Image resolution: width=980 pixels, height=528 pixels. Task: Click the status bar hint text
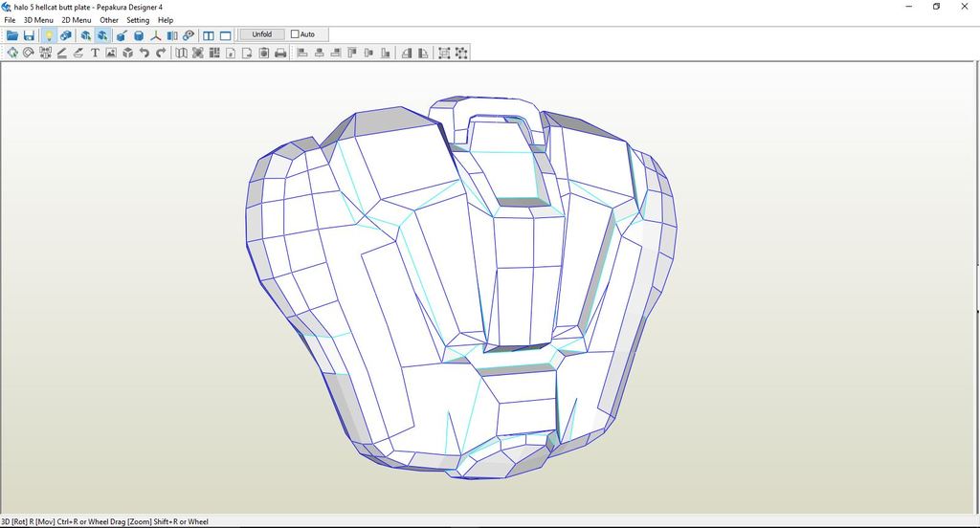(x=105, y=521)
